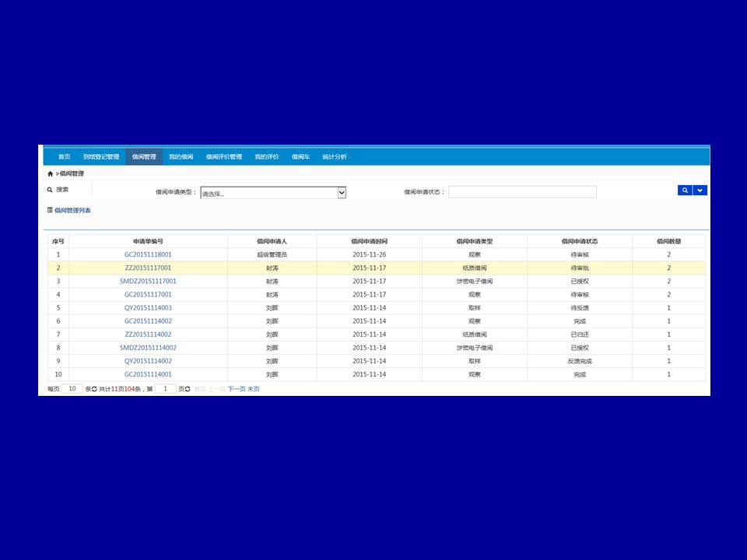Click the 借阅申请类型 column header
The width and height of the screenshot is (747, 560).
tap(475, 241)
